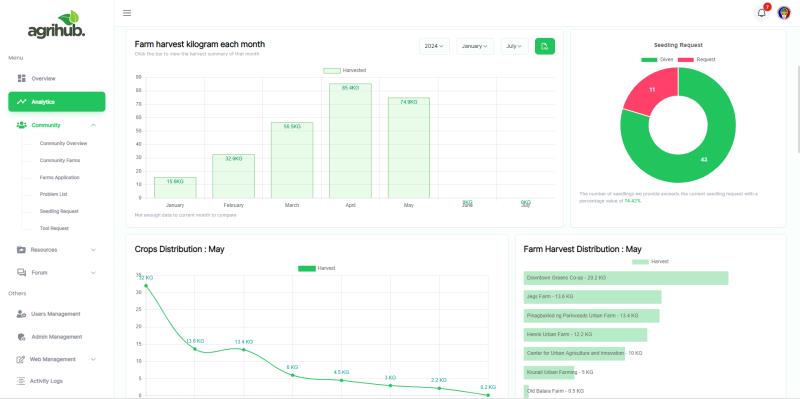Open the Community Farms link
Screen dimensions: 800x399
(60, 160)
